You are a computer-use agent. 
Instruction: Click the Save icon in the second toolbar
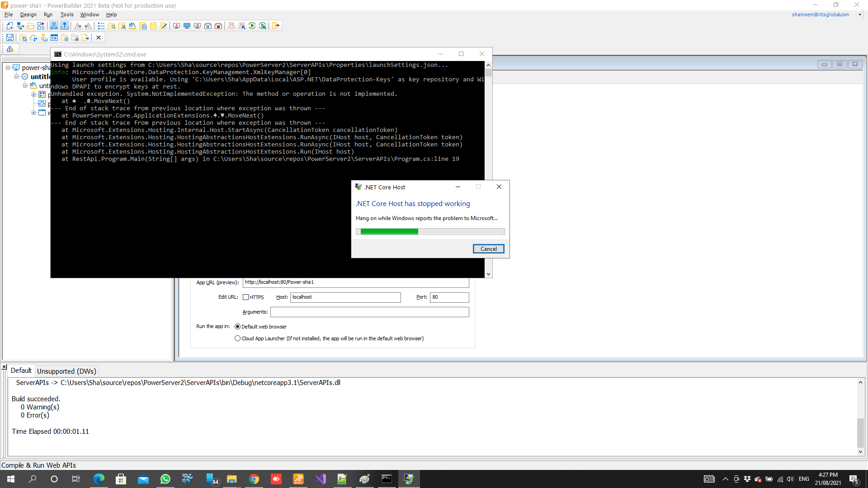pyautogui.click(x=9, y=38)
